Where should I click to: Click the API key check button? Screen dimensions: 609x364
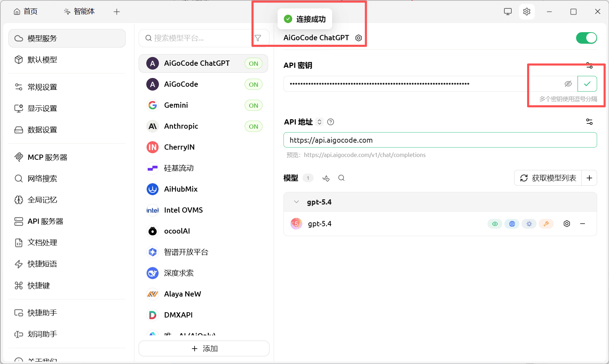click(587, 84)
